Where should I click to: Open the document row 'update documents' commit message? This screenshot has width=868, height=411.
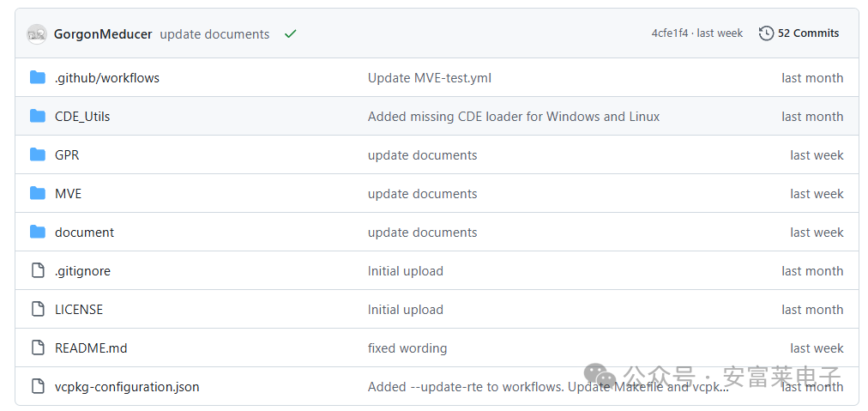click(422, 232)
